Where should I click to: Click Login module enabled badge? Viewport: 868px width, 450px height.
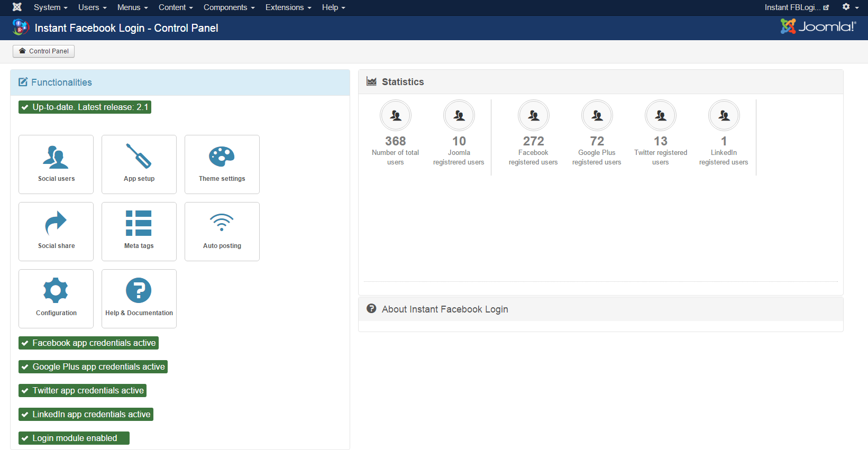pos(74,438)
